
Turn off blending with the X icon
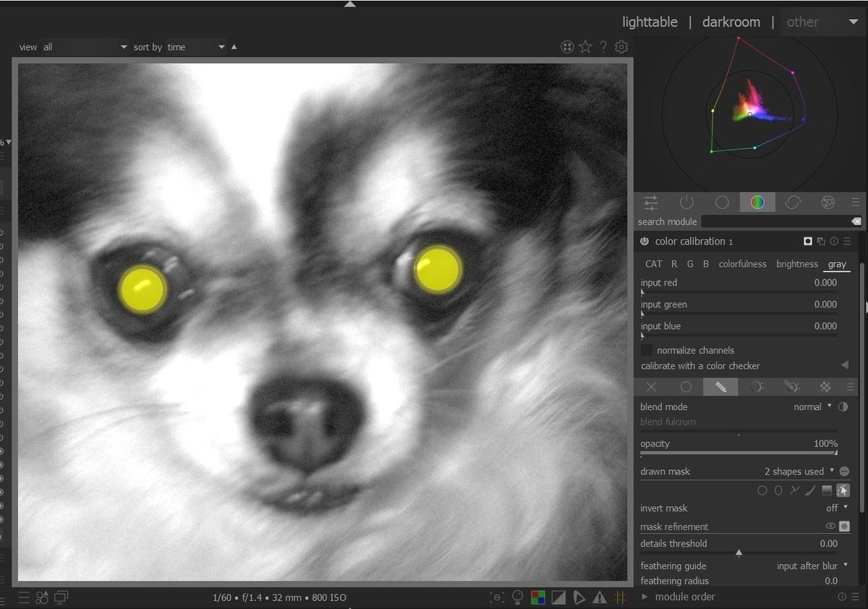tap(651, 387)
